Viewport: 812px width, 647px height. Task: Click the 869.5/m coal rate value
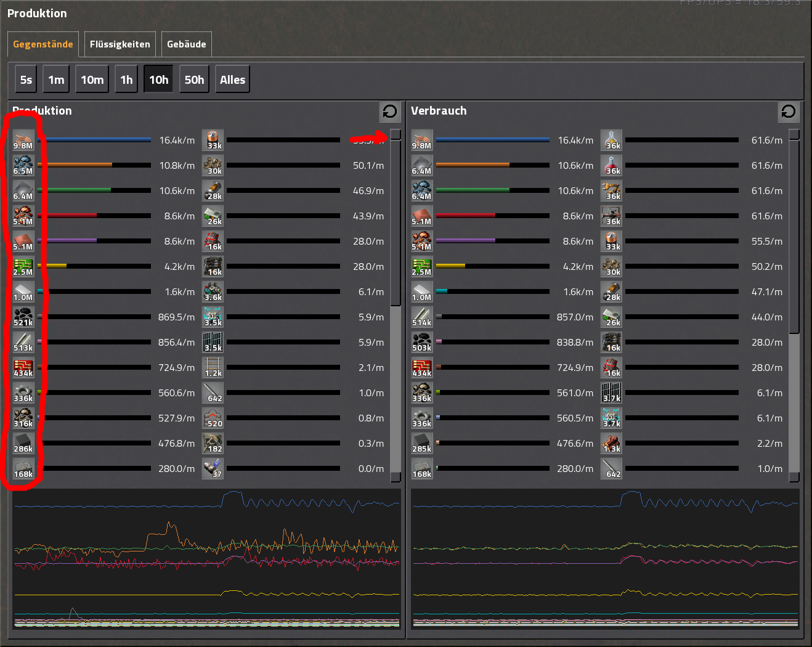(x=176, y=317)
